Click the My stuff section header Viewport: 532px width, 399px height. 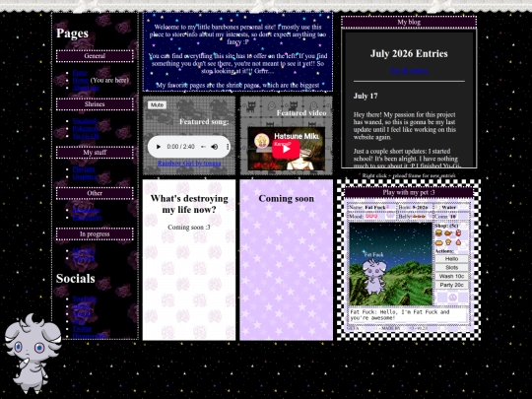(95, 153)
